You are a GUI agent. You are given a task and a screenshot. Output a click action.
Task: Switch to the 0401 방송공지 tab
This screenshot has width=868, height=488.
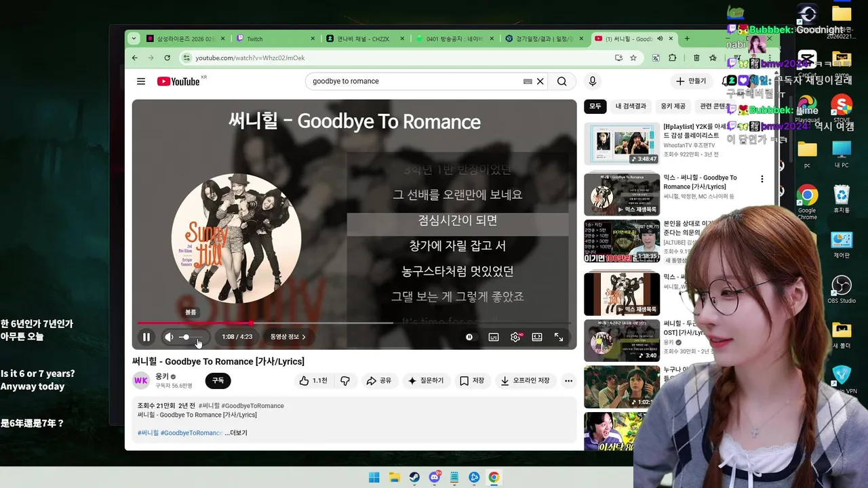tap(454, 39)
